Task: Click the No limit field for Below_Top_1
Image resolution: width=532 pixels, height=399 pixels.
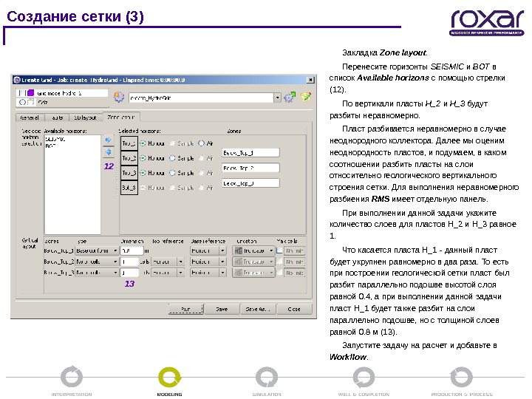Action: click(x=294, y=250)
